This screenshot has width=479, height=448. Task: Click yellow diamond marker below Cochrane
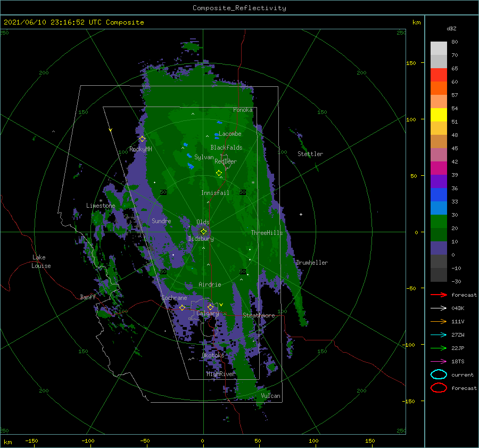click(x=182, y=307)
